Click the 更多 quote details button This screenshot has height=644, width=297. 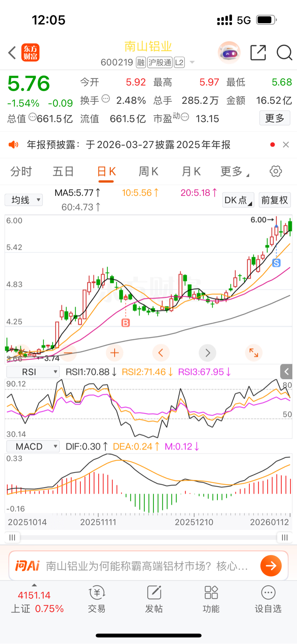275,118
